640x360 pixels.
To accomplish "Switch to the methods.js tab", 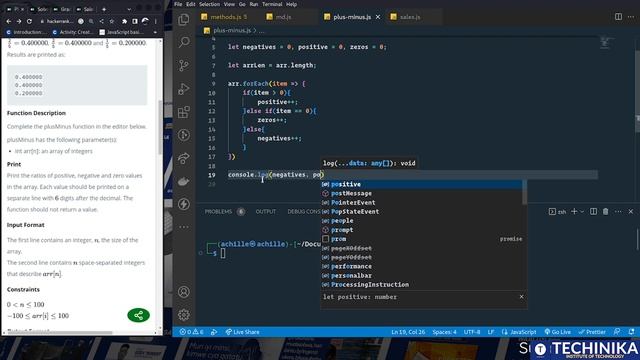I will click(x=224, y=17).
